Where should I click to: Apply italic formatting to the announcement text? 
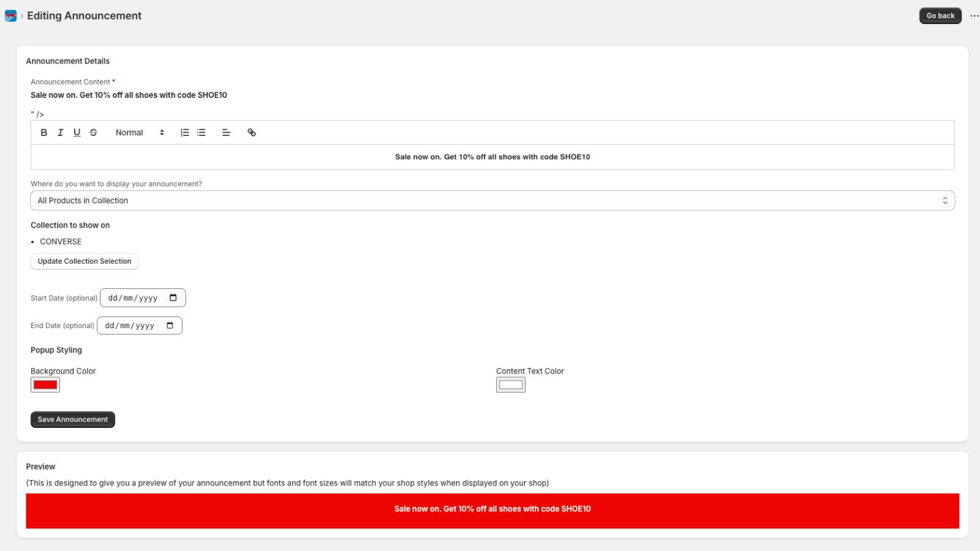60,132
